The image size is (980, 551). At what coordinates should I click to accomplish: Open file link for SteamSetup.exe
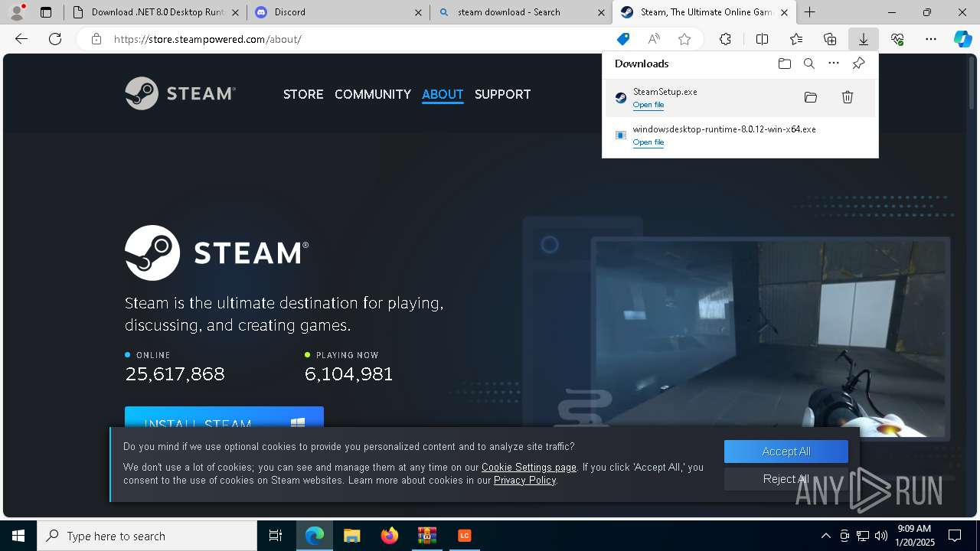648,105
